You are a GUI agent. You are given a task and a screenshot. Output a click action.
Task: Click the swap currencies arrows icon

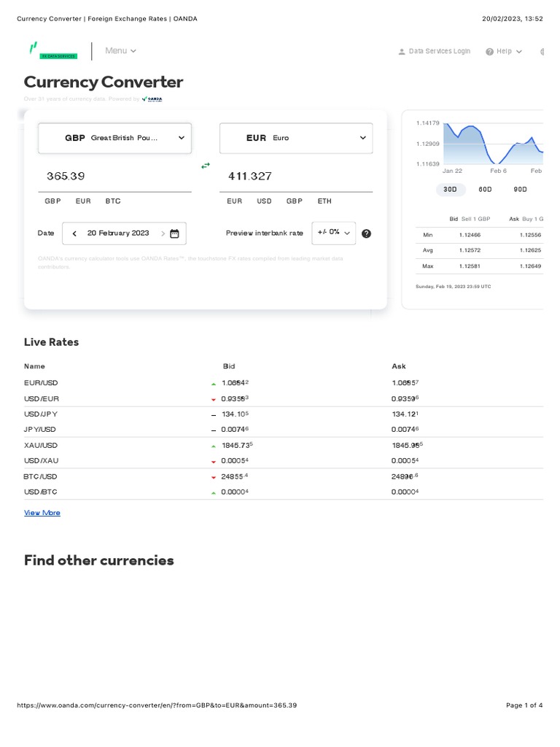click(206, 166)
